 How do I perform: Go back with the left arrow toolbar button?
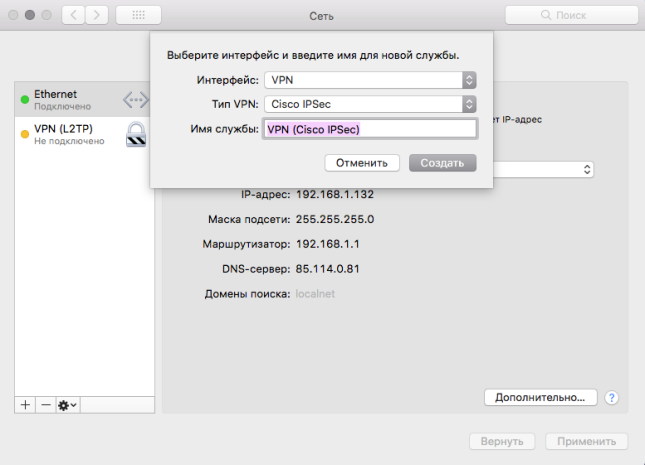coord(74,15)
